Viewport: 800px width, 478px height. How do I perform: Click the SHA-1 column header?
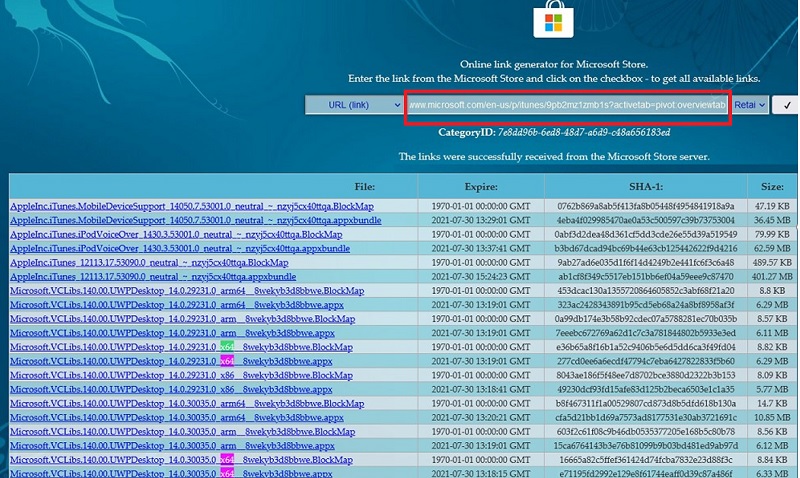click(x=645, y=186)
